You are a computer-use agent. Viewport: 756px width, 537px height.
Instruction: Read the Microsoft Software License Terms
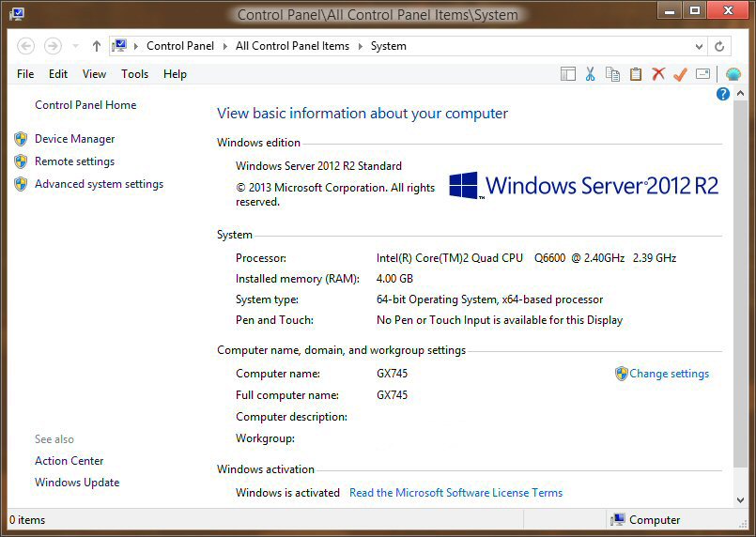(x=455, y=493)
